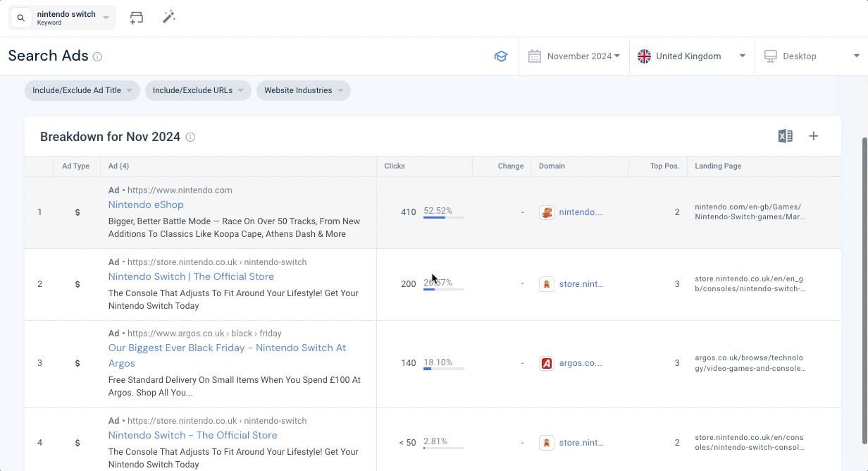868x471 pixels.
Task: Click the Free Standard Delivery ad description
Action: click(234, 386)
